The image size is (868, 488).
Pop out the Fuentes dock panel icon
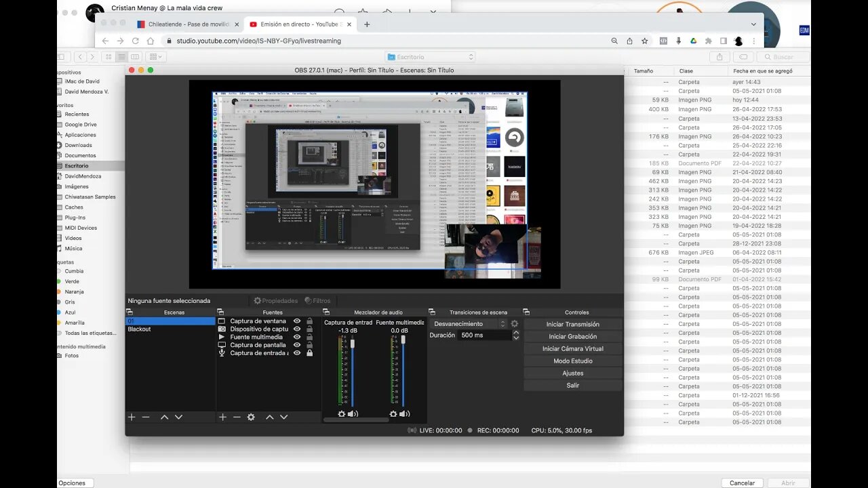pyautogui.click(x=220, y=312)
